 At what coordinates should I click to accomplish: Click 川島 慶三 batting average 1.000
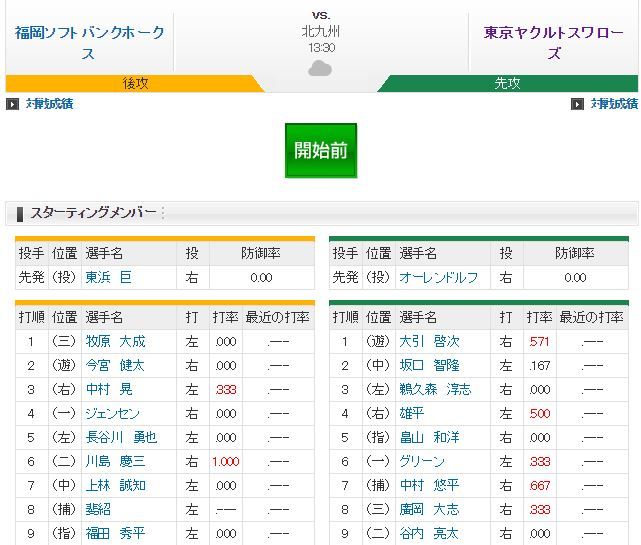(x=226, y=462)
